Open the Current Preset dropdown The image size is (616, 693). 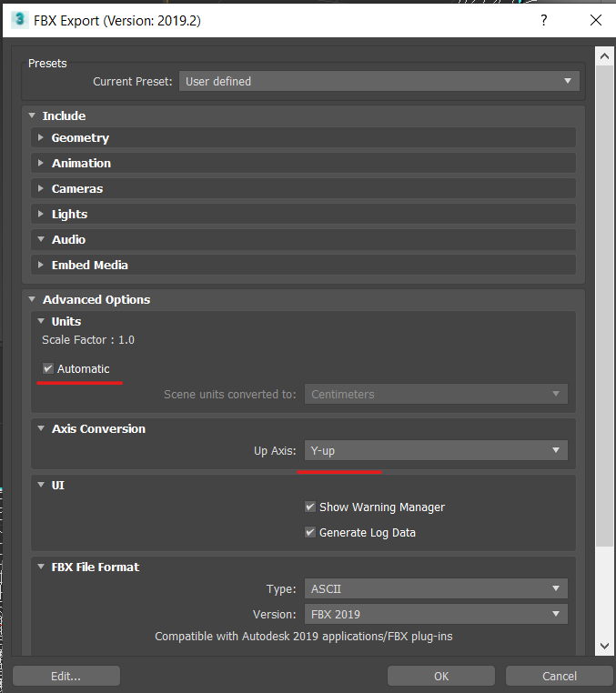point(379,82)
